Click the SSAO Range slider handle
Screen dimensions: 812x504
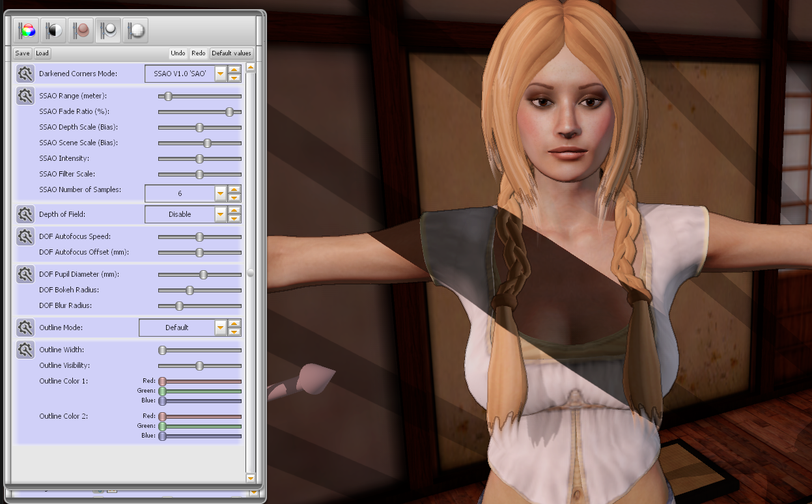tap(168, 96)
